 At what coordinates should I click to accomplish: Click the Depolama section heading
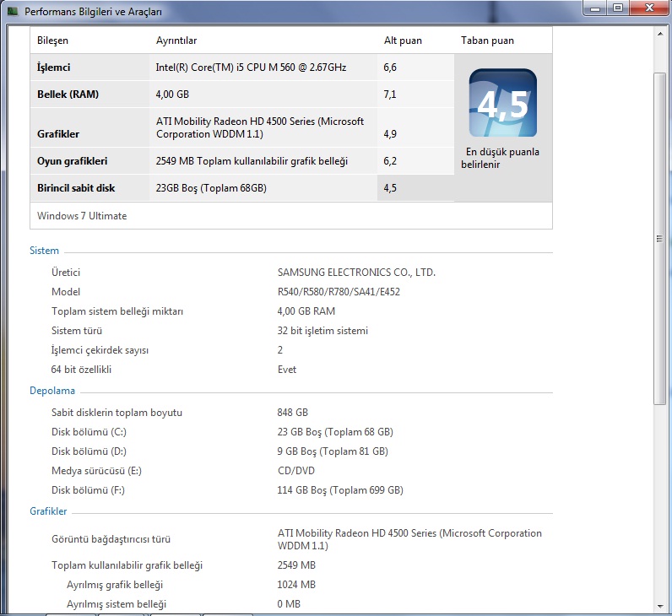tap(52, 391)
